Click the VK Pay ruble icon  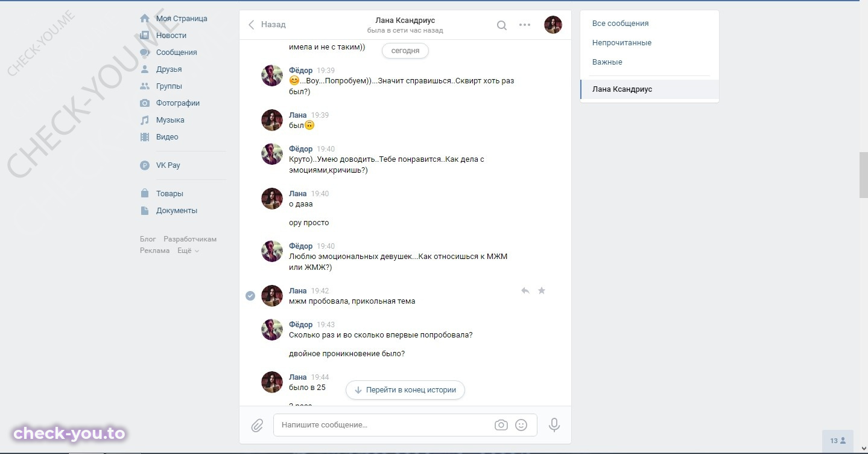[145, 165]
